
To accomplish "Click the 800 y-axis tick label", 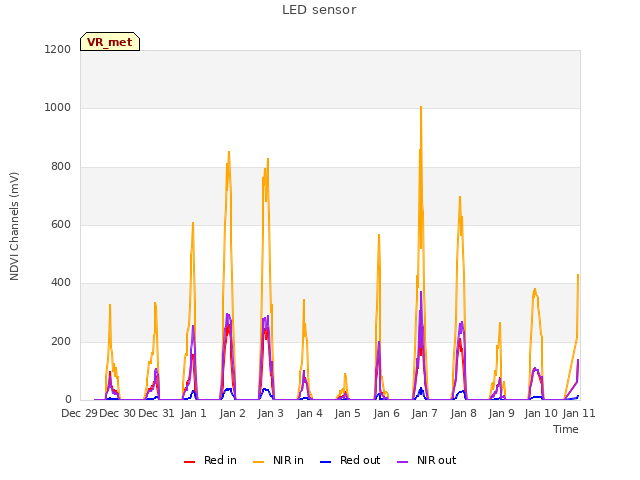I will coord(61,167).
